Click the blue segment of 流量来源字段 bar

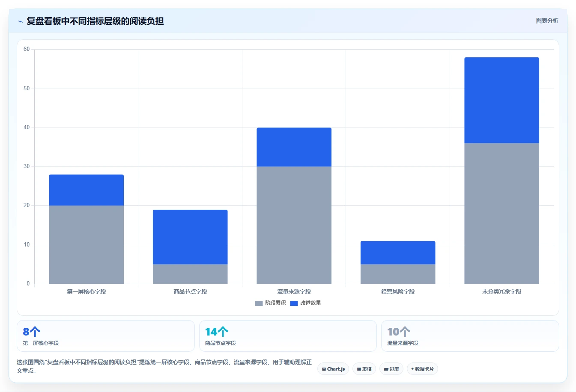coord(294,147)
